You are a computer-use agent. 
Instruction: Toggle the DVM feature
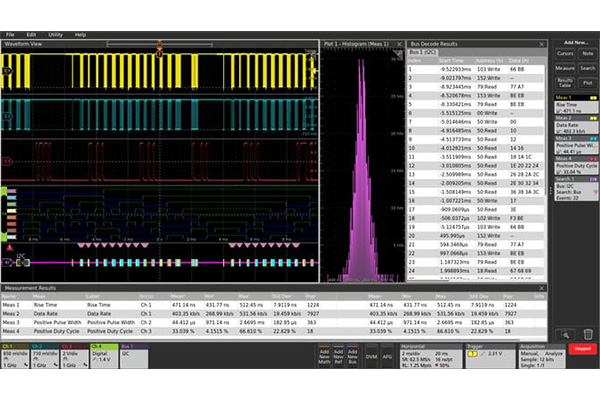pos(371,355)
